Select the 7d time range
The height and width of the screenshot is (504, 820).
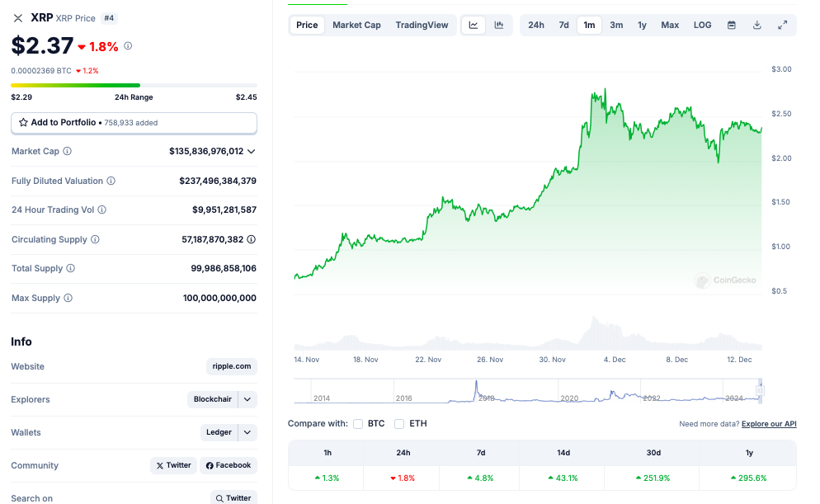click(563, 25)
